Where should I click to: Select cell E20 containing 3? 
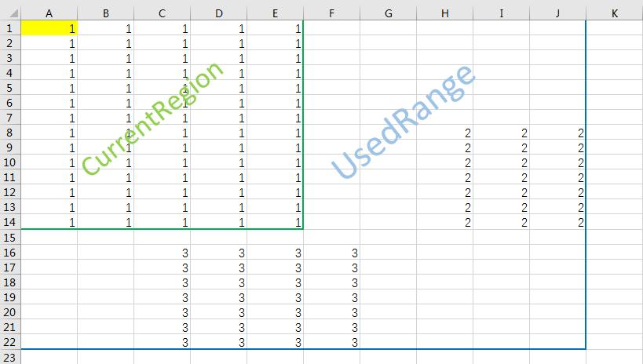click(275, 312)
